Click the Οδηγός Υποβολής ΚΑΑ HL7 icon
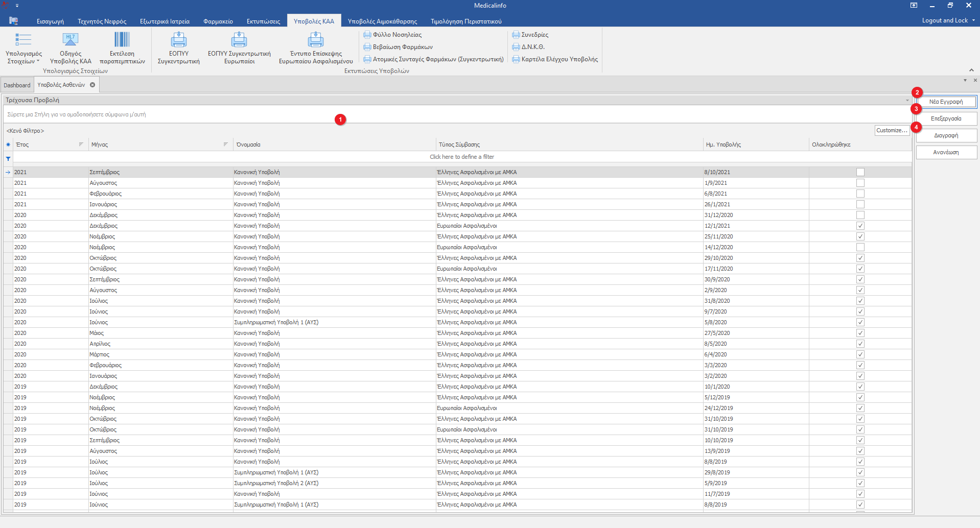 pyautogui.click(x=71, y=40)
